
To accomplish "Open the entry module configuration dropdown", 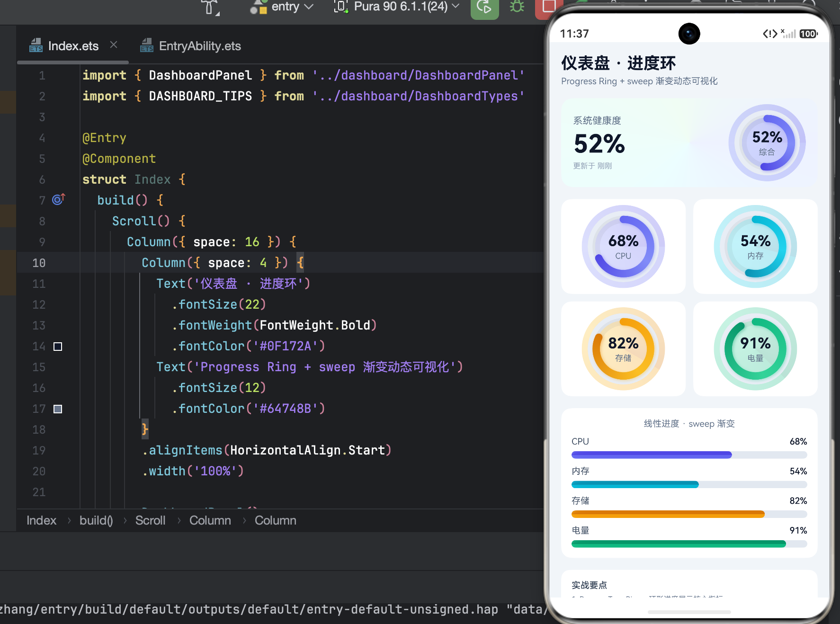I will [282, 7].
